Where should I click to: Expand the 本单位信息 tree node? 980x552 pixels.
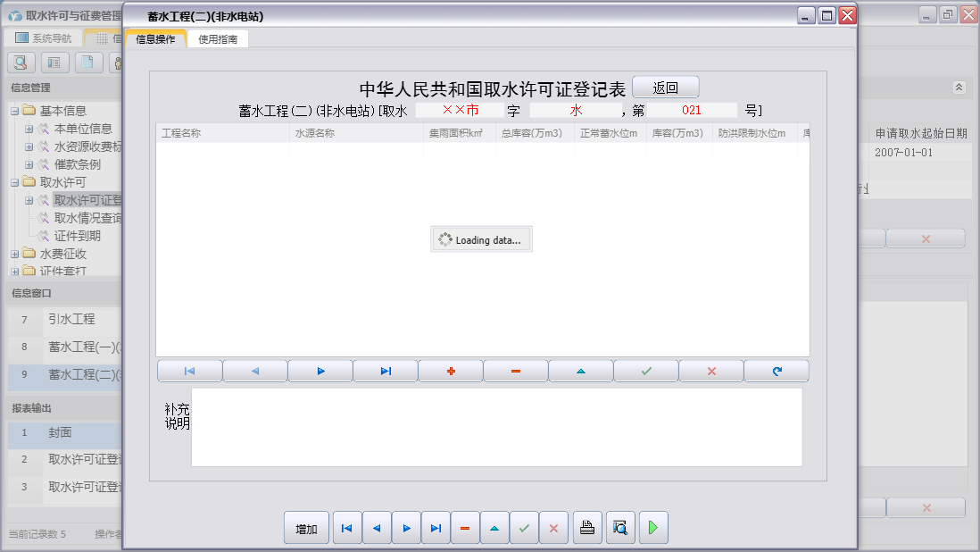[x=29, y=129]
